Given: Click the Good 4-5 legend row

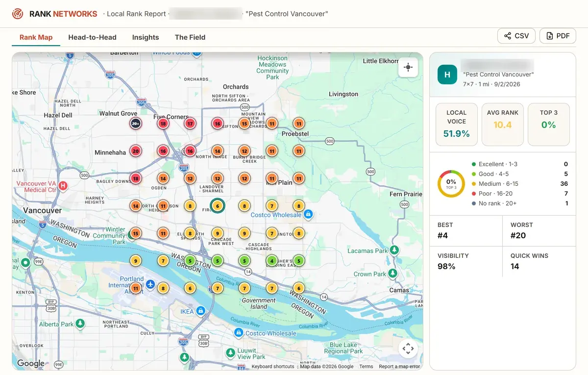Looking at the screenshot, I should point(519,174).
